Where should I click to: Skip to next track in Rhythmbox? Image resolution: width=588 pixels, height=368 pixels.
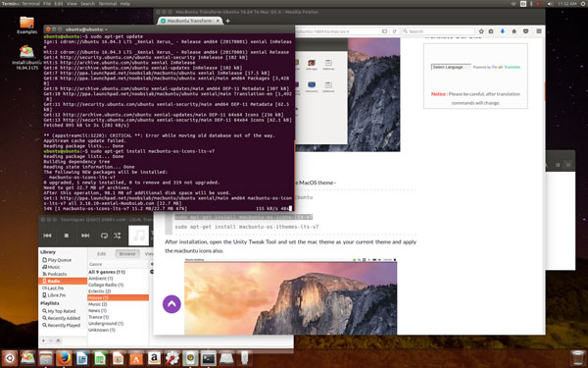click(85, 236)
